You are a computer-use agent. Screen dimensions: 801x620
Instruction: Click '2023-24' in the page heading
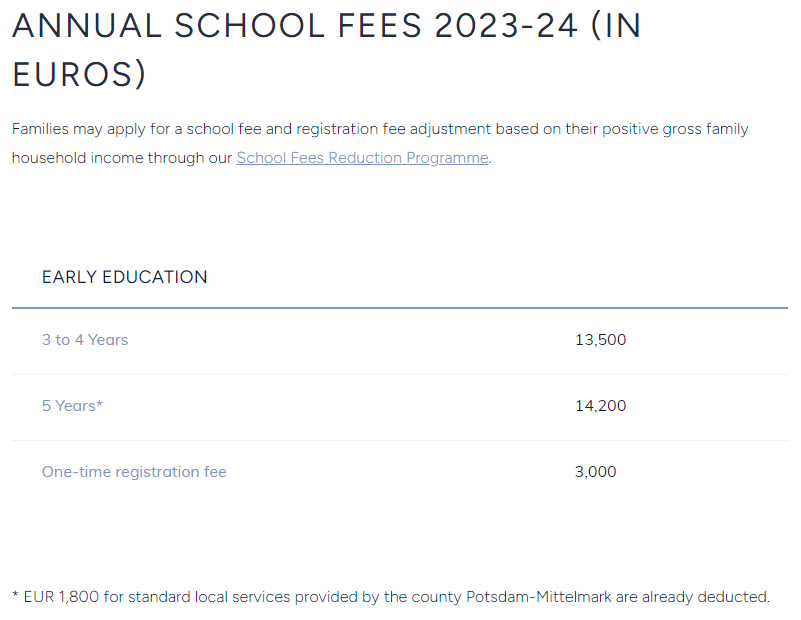point(506,26)
